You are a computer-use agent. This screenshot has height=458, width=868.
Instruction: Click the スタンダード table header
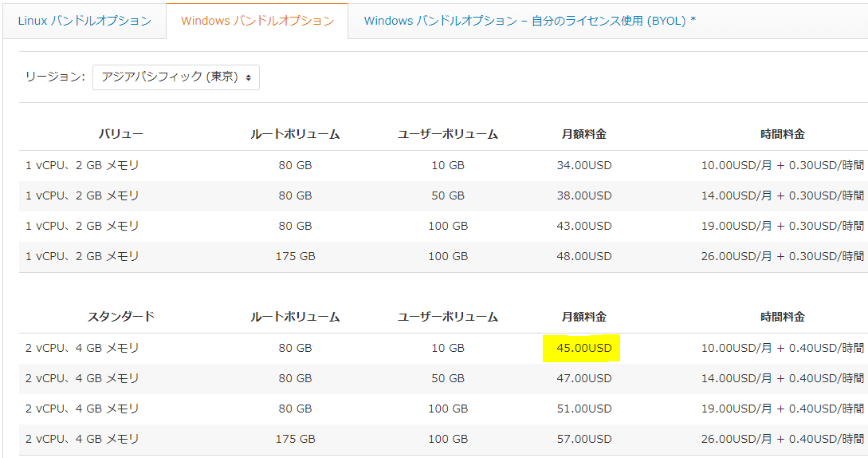click(x=120, y=317)
